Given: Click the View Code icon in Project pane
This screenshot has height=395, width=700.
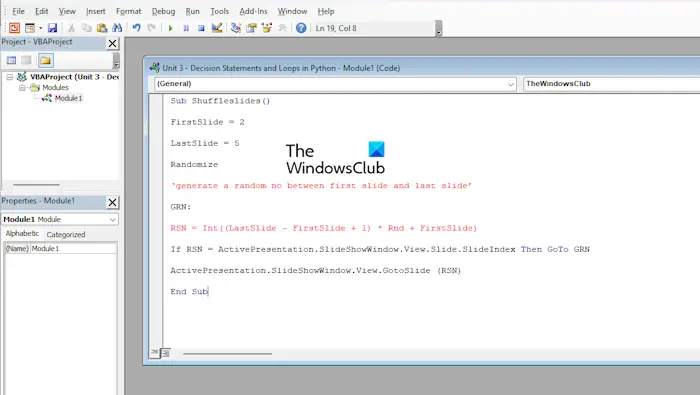Looking at the screenshot, I should coord(12,60).
